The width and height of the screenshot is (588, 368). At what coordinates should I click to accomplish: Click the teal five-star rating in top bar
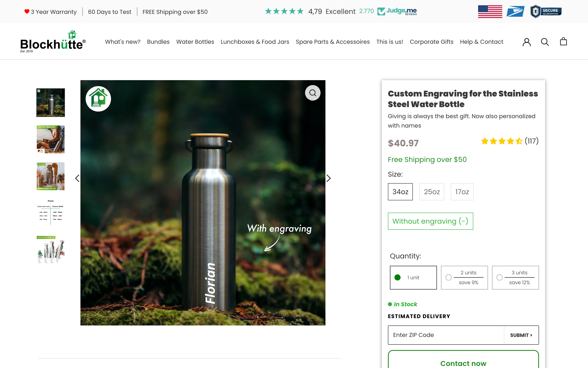point(284,11)
